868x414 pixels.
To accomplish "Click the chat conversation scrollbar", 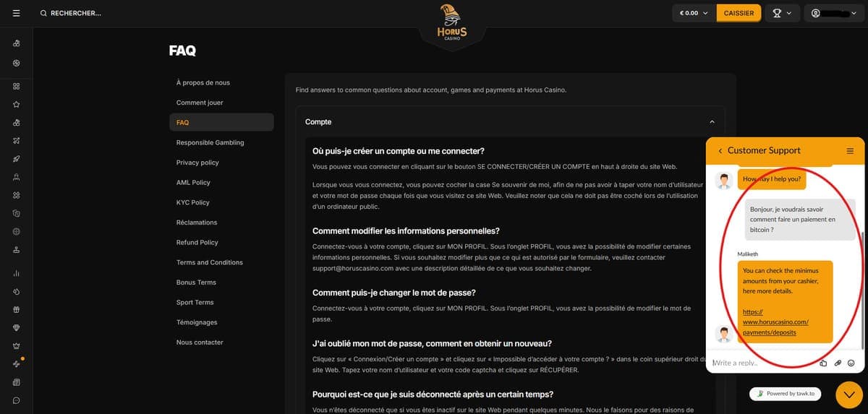I will click(863, 289).
